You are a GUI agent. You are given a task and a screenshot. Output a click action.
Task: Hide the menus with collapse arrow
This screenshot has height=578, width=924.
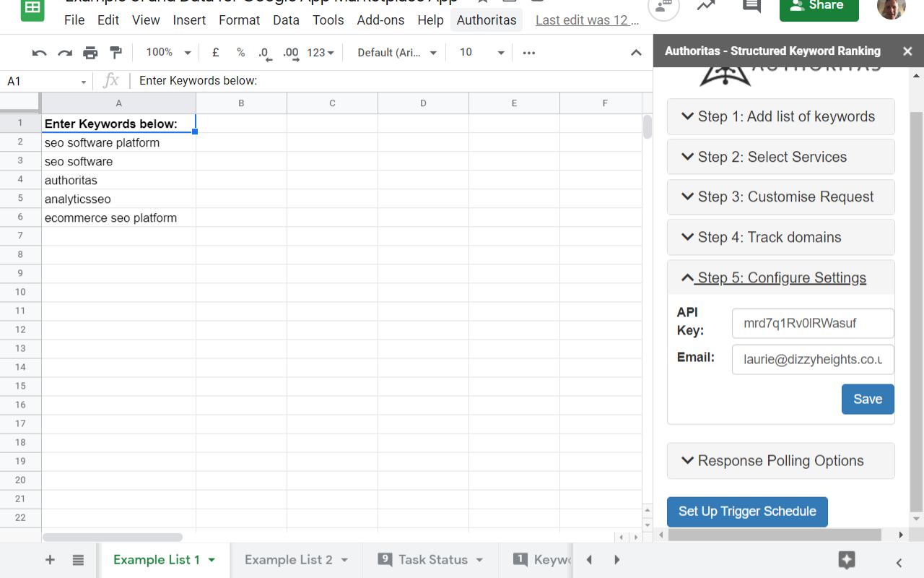636,53
